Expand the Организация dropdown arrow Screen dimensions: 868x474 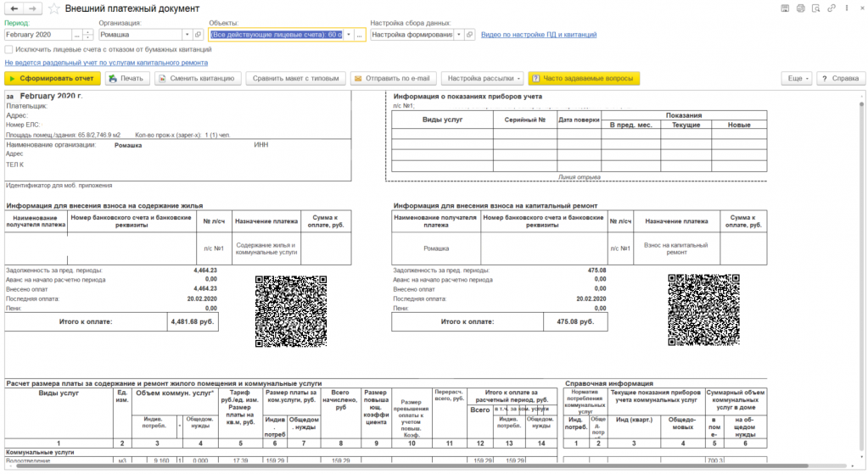pos(188,34)
